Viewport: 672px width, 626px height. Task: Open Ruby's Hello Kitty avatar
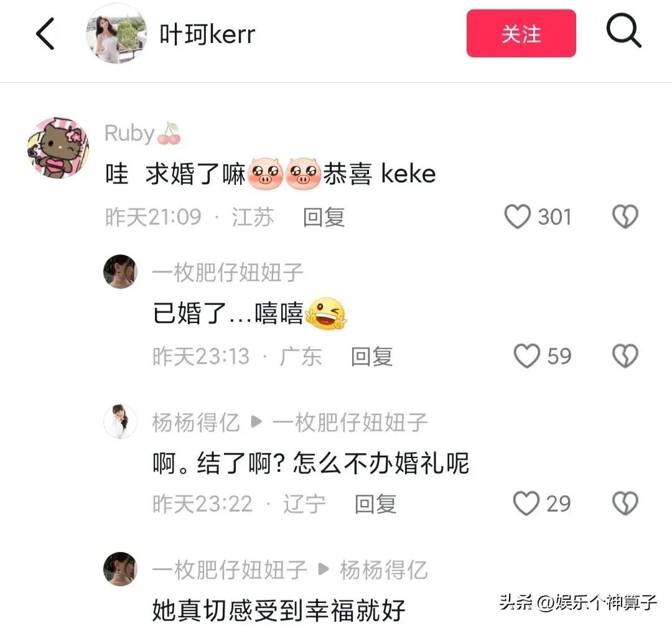(58, 147)
